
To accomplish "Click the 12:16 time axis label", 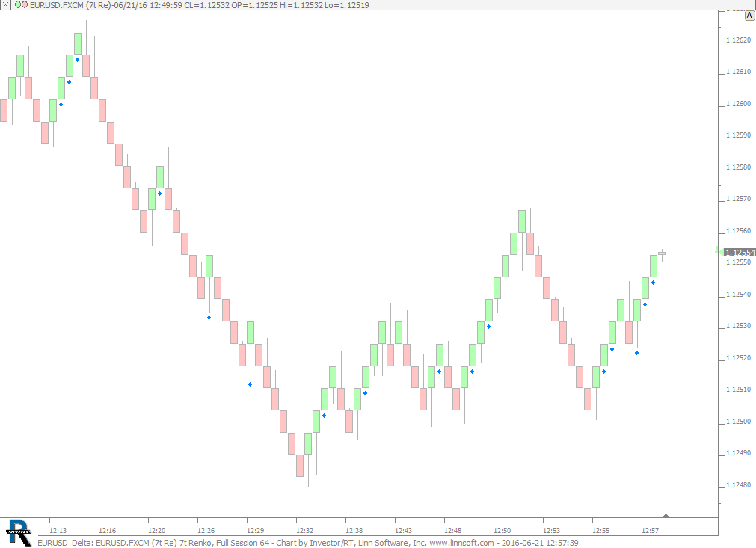I will click(107, 530).
